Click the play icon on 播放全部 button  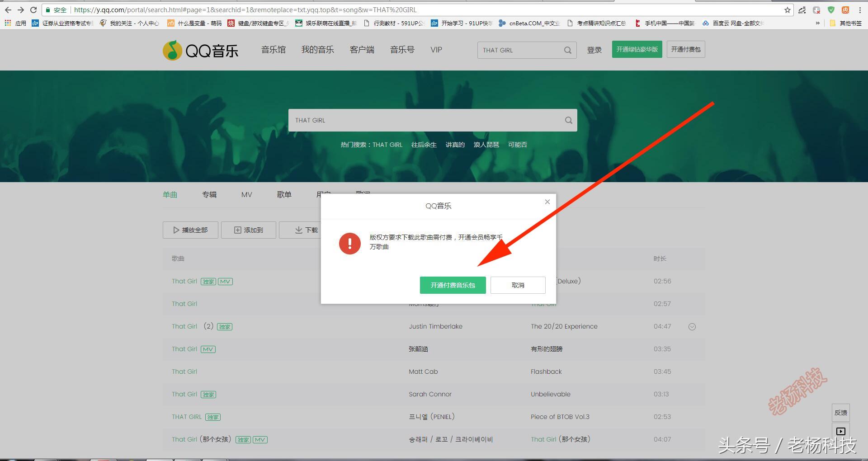(177, 230)
